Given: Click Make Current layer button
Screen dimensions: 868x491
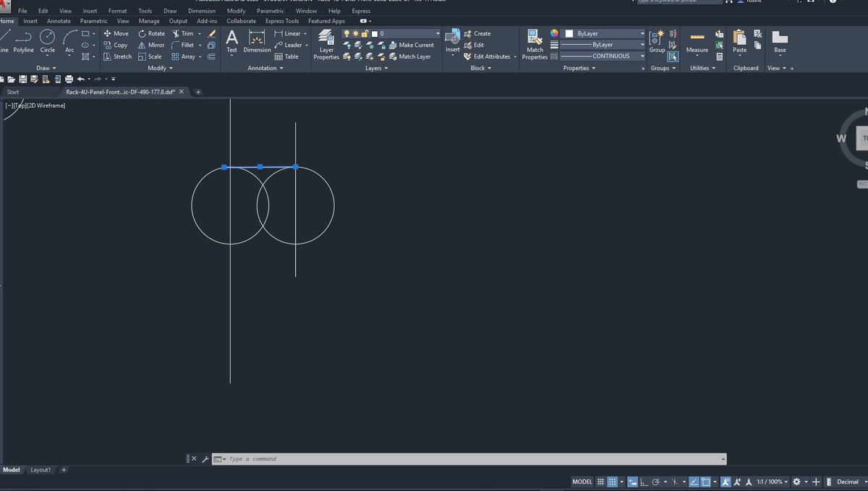Looking at the screenshot, I should (x=411, y=45).
